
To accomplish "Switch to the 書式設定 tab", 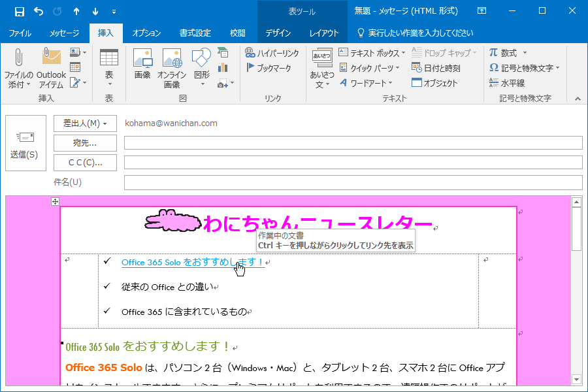I will click(x=195, y=33).
